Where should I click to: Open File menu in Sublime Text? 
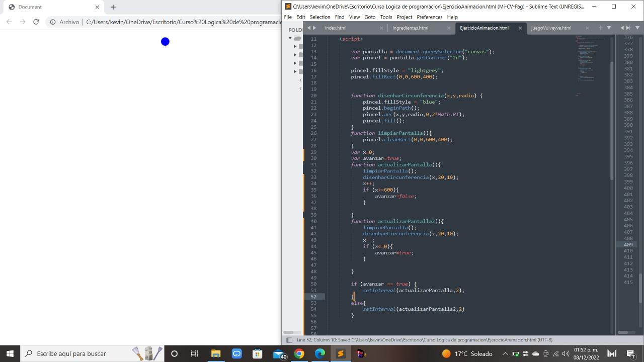click(288, 17)
